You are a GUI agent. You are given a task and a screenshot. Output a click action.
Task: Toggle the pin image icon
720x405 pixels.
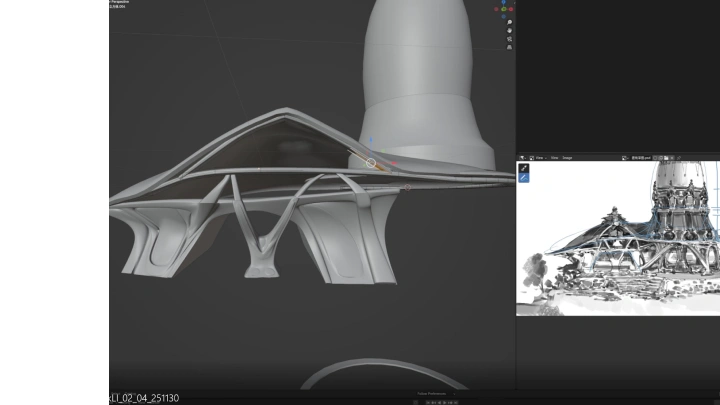[679, 158]
